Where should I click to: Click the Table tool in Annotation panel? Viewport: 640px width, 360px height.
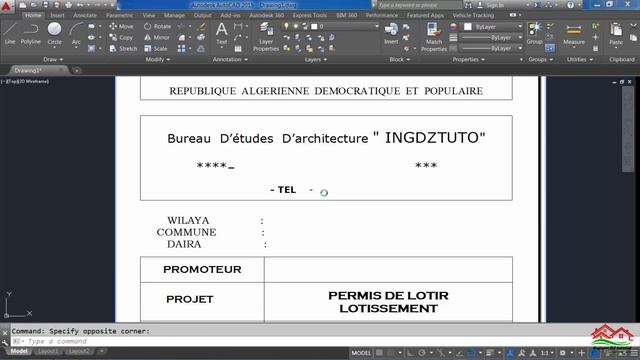[x=238, y=49]
